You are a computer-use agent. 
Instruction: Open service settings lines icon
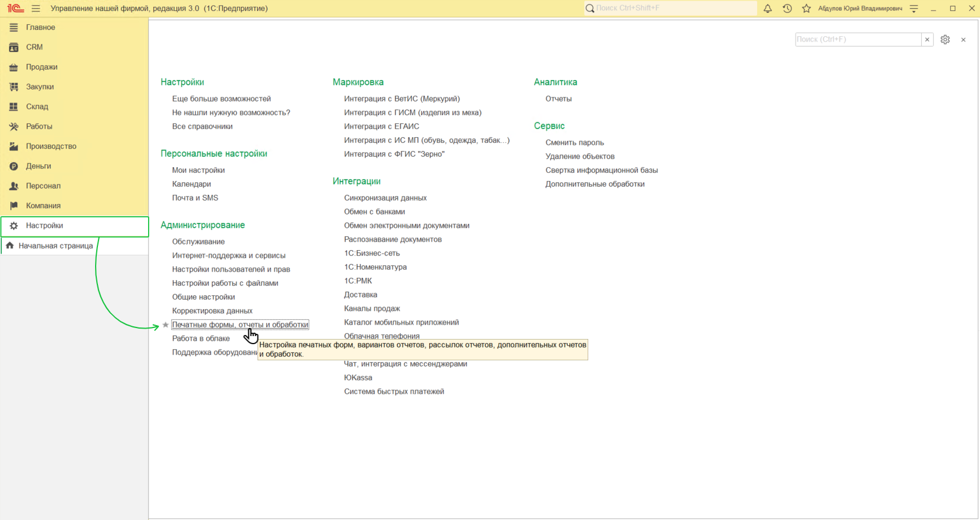[914, 9]
